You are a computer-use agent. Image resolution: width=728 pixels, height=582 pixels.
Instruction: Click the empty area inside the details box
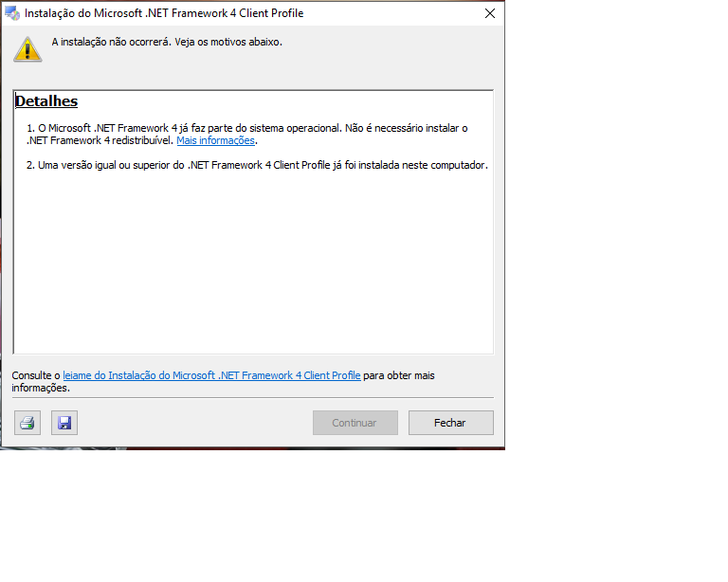point(253,265)
